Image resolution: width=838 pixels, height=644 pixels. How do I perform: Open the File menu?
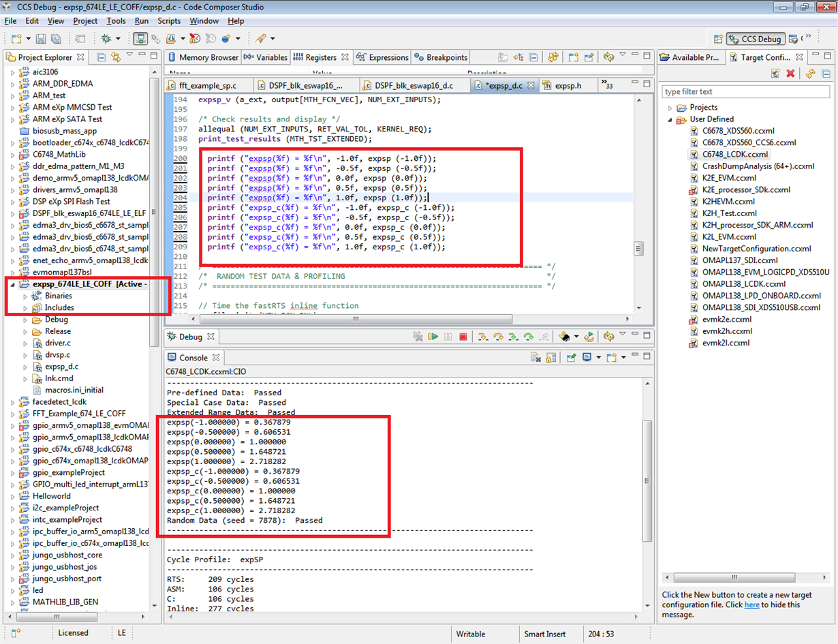click(x=10, y=21)
